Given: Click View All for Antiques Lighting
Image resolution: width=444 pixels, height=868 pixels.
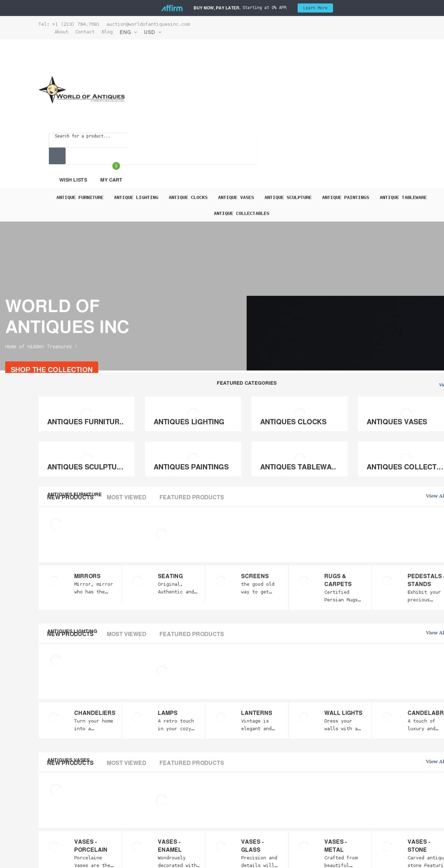Looking at the screenshot, I should tap(435, 633).
